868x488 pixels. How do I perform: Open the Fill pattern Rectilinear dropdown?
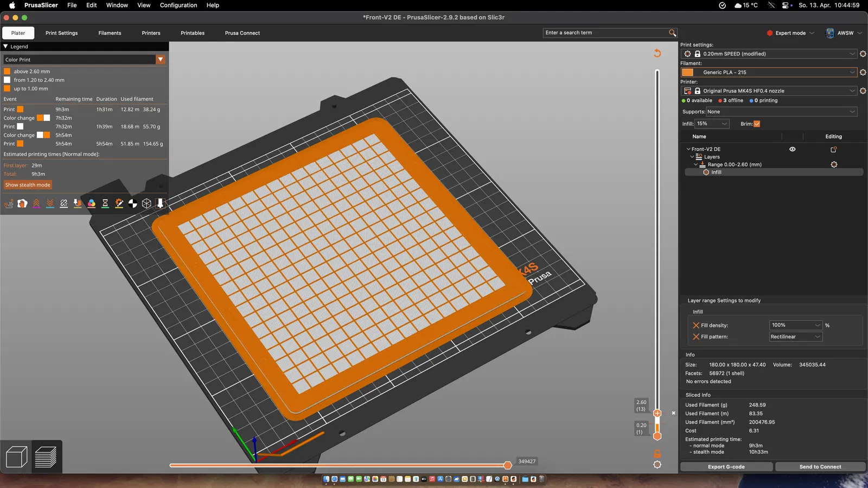(x=795, y=337)
